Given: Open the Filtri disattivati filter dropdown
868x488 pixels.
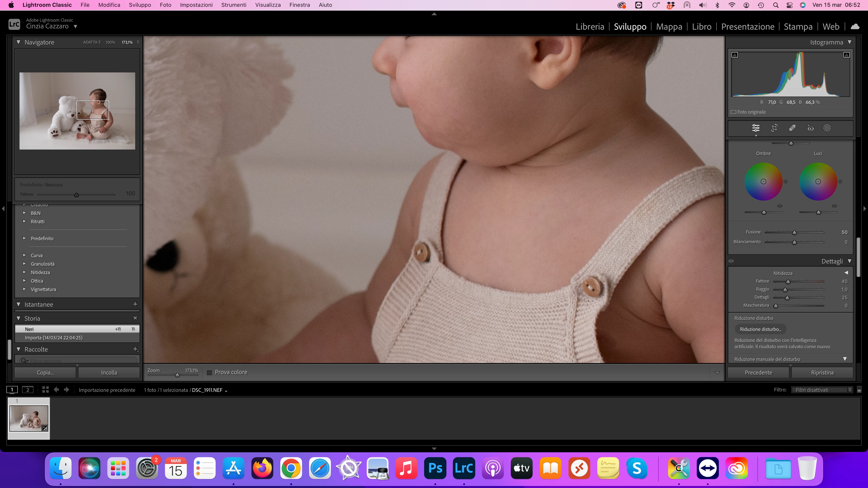Looking at the screenshot, I should pos(822,390).
